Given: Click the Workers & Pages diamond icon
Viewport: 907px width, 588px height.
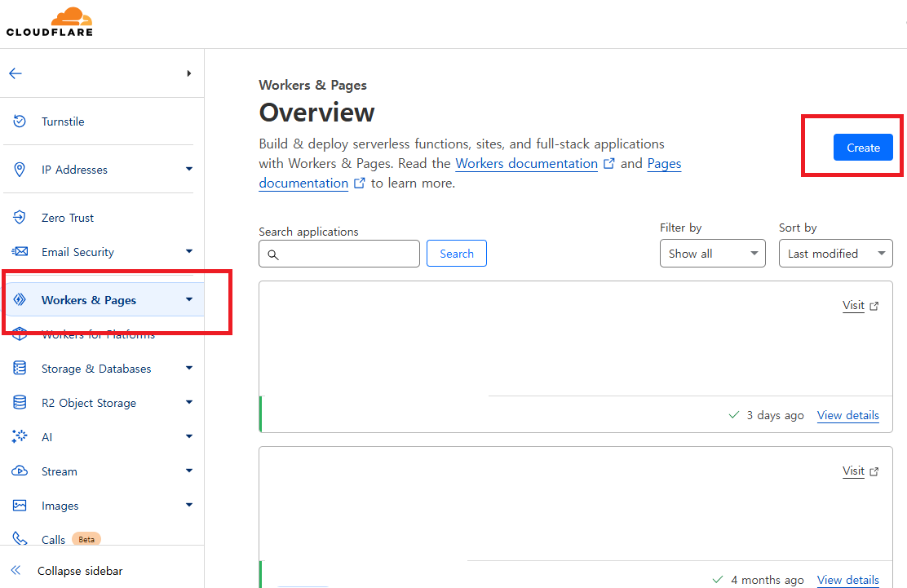Looking at the screenshot, I should [20, 299].
